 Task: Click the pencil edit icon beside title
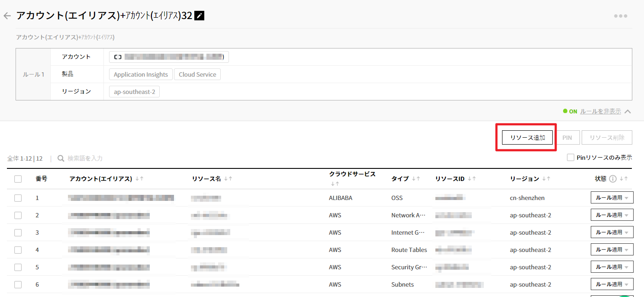point(200,16)
